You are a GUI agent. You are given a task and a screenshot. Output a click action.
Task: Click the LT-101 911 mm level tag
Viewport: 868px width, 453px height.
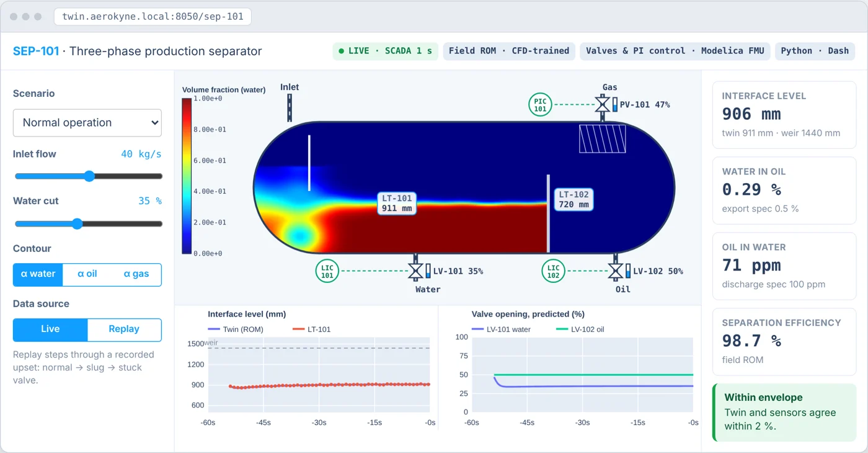397,204
